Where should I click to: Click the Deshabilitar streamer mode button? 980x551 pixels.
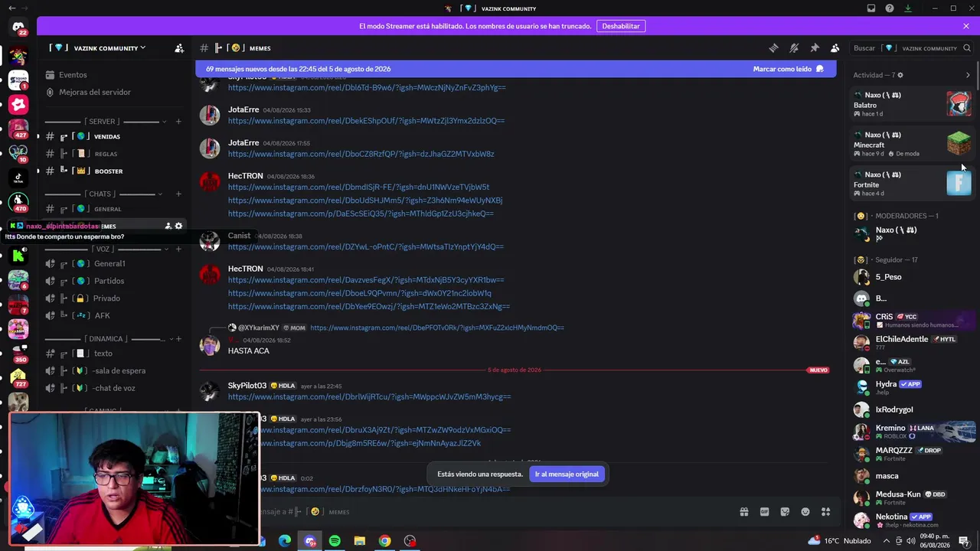[x=621, y=26]
